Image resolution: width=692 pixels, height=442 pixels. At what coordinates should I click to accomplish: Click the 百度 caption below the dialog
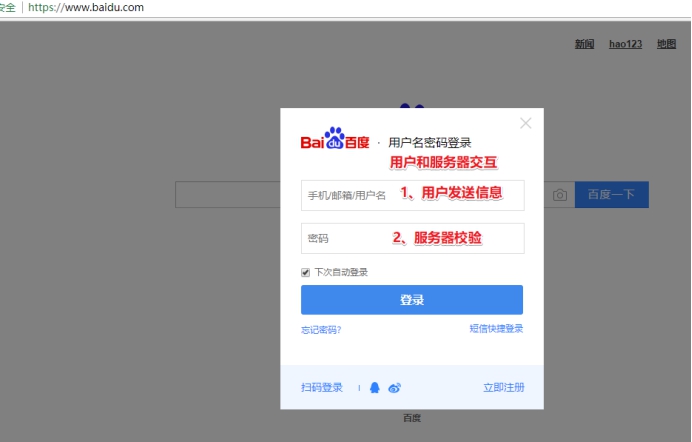click(x=412, y=418)
